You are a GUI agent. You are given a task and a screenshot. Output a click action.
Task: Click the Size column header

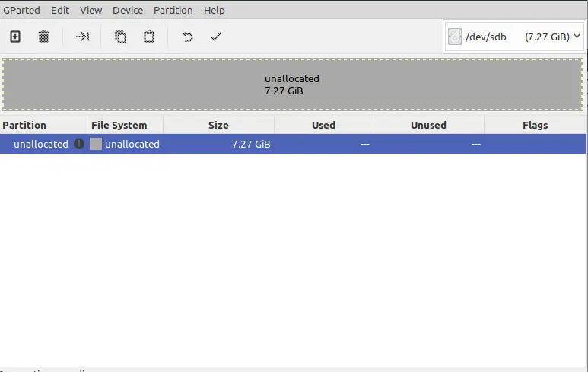click(x=218, y=125)
